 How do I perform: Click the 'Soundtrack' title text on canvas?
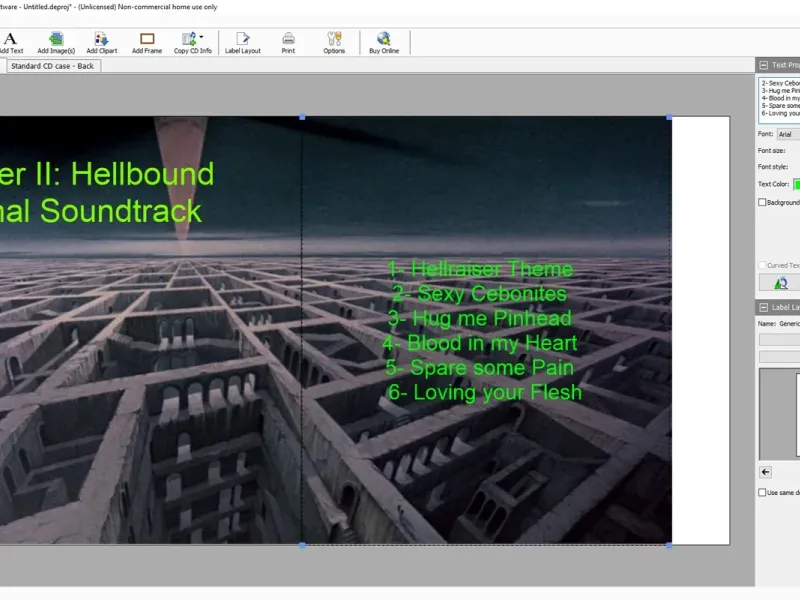(x=121, y=211)
